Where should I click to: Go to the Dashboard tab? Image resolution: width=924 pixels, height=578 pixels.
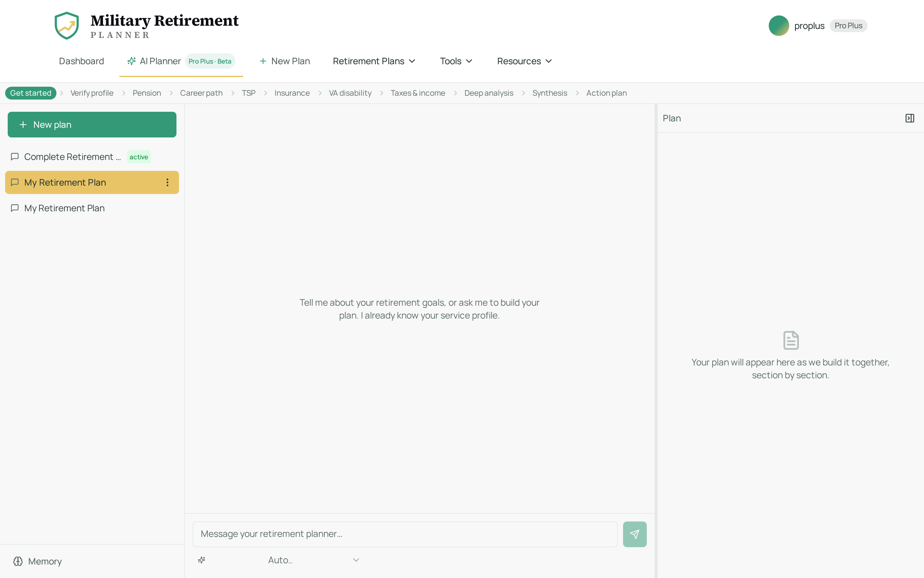tap(81, 61)
